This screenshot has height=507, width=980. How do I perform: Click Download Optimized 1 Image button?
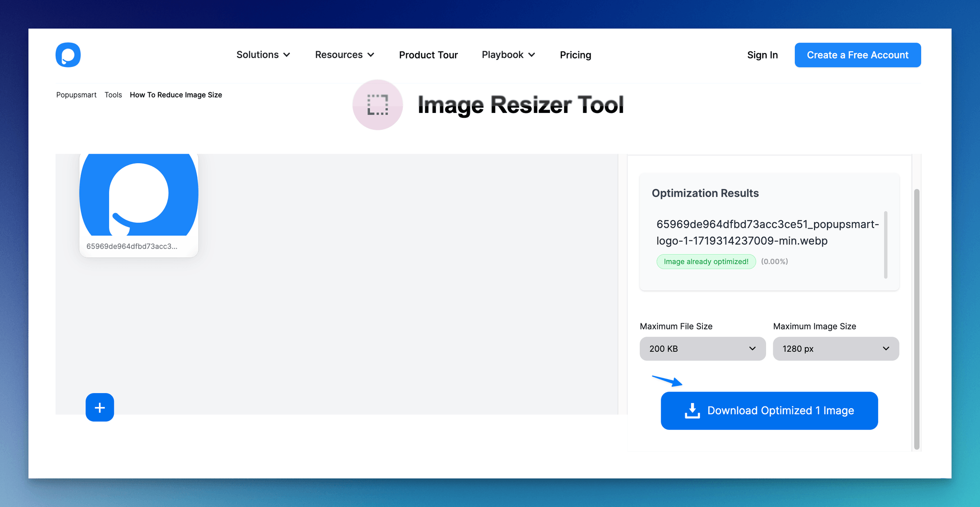pyautogui.click(x=769, y=411)
